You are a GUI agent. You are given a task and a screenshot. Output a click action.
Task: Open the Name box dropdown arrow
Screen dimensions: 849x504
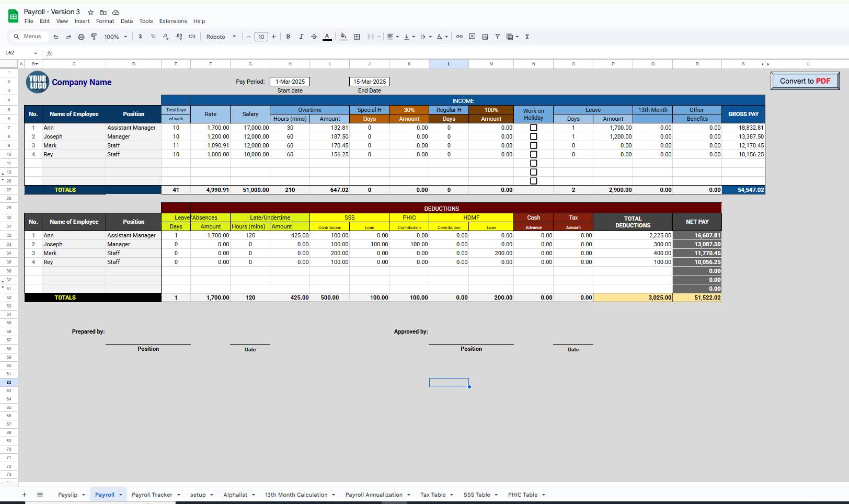(36, 53)
